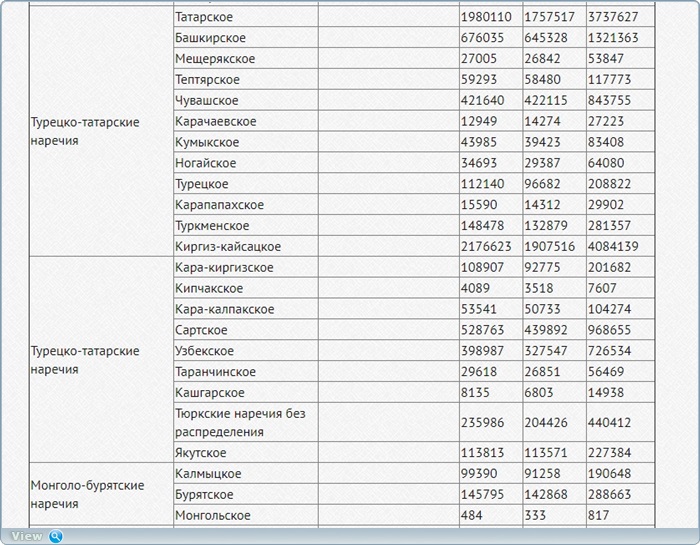The image size is (700, 545).
Task: Select the 'Турецкое' cell
Action: click(x=246, y=184)
